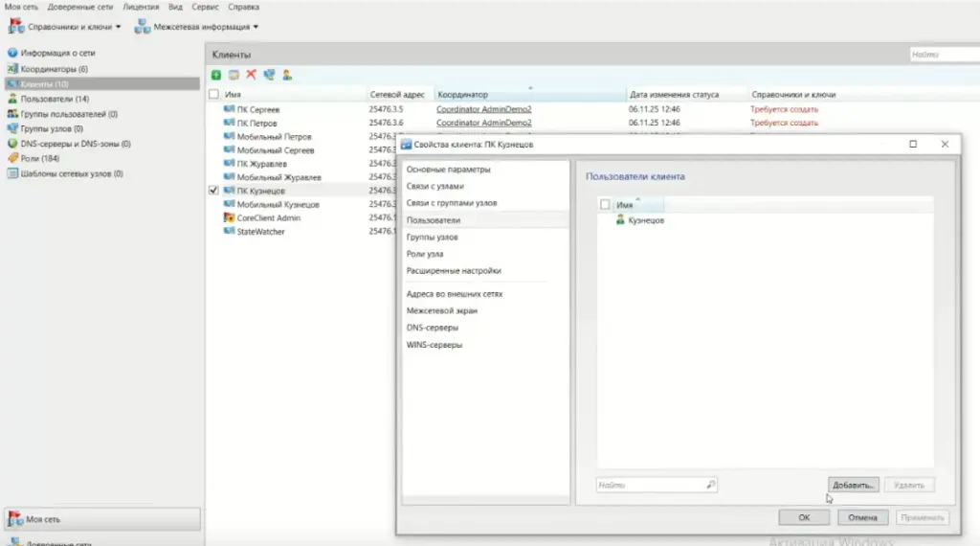The width and height of the screenshot is (980, 546).
Task: Click the red X delete client icon
Action: (251, 75)
